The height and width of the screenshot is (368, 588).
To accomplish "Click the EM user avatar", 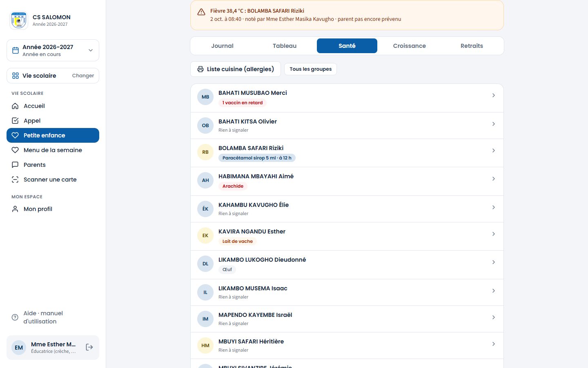I will coord(19,348).
